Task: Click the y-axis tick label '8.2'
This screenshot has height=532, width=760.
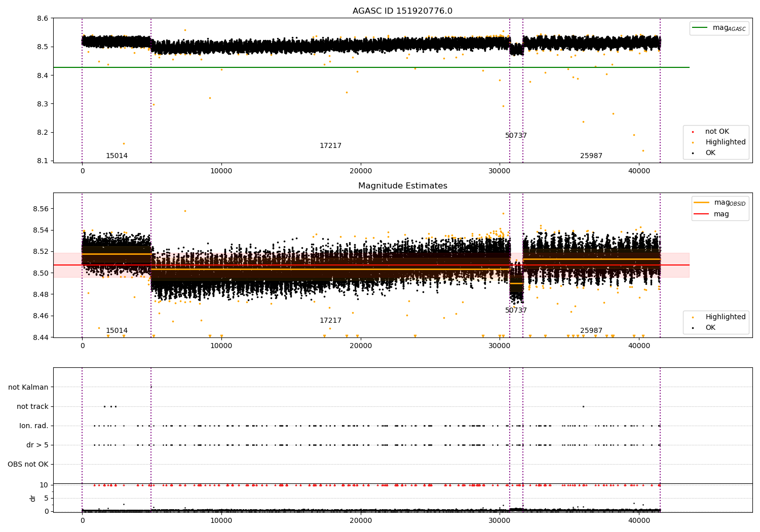Action: tap(43, 133)
